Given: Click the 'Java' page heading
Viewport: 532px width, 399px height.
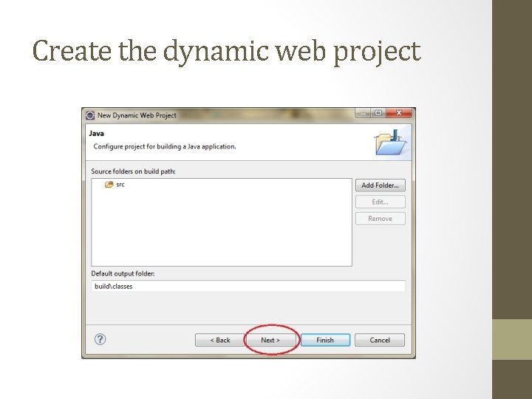Looking at the screenshot, I should click(x=96, y=133).
